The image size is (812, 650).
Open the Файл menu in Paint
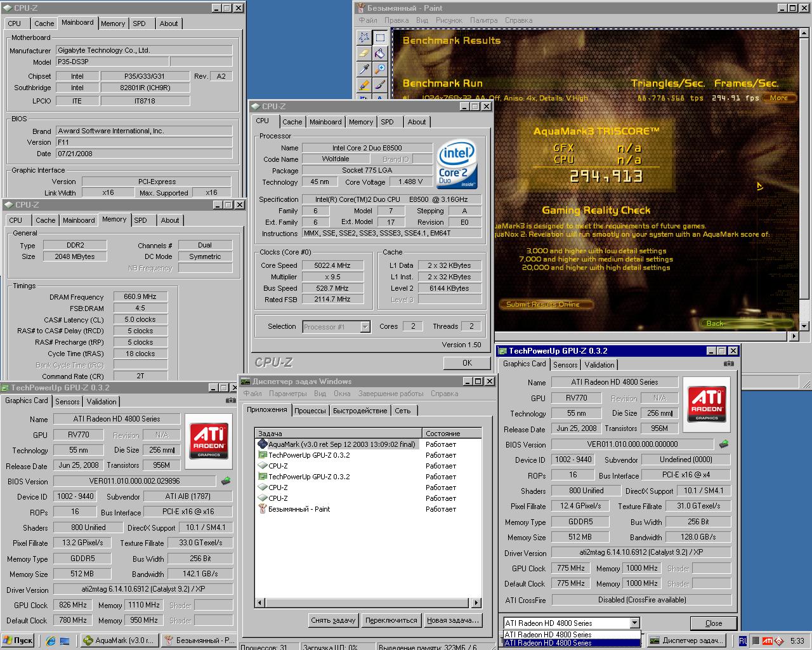point(368,20)
